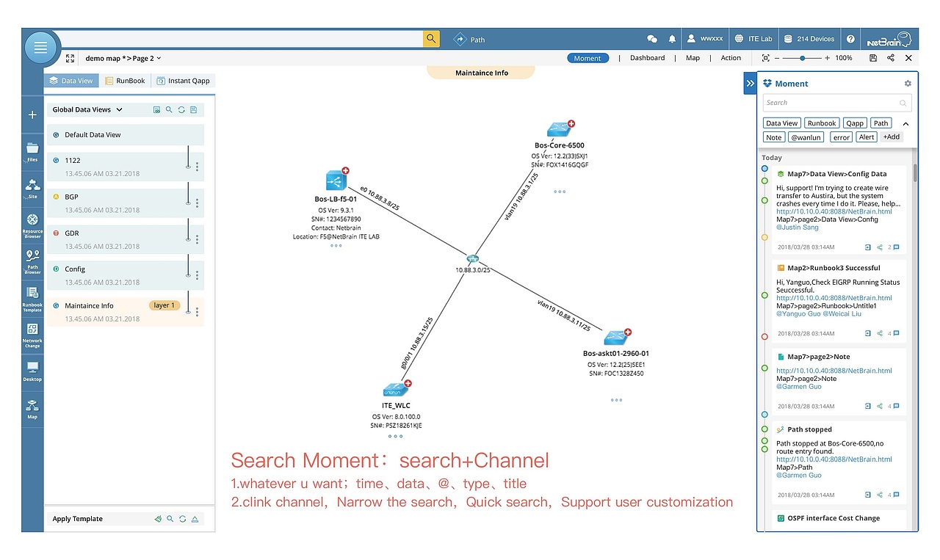940x560 pixels.
Task: Open the chat messages icon
Action: 651,39
